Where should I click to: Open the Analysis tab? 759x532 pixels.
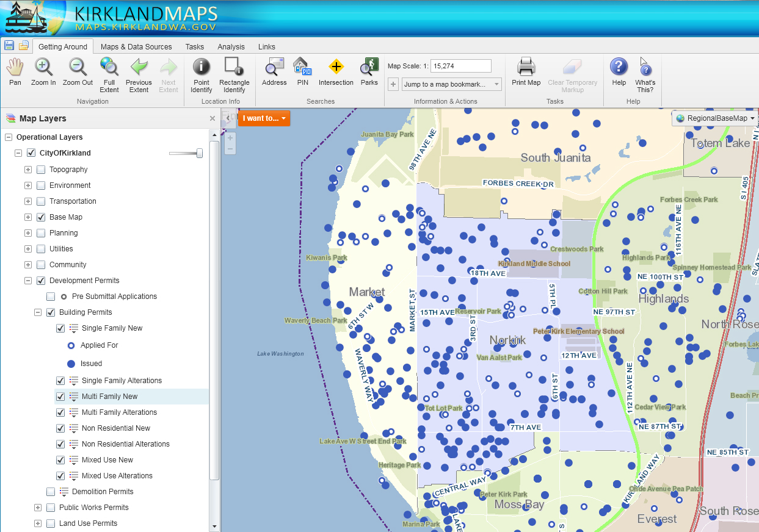tap(231, 47)
